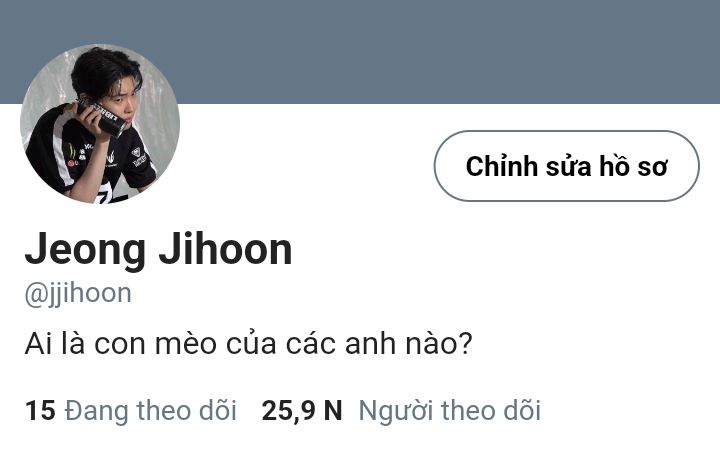Open the 15 following count
The height and width of the screenshot is (449, 720).
[x=40, y=410]
